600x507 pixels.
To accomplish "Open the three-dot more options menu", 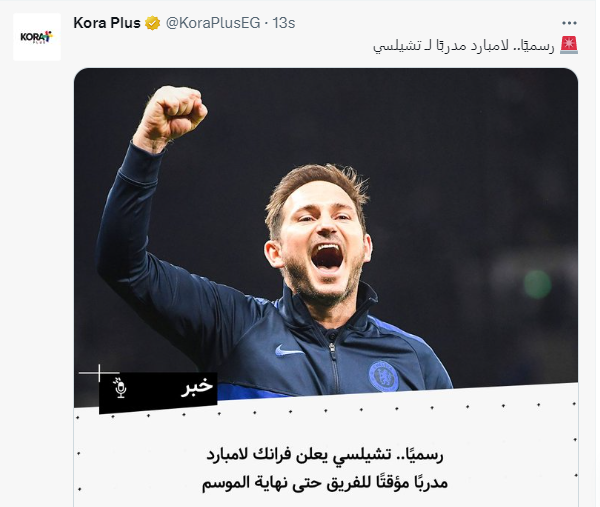I will (569, 23).
